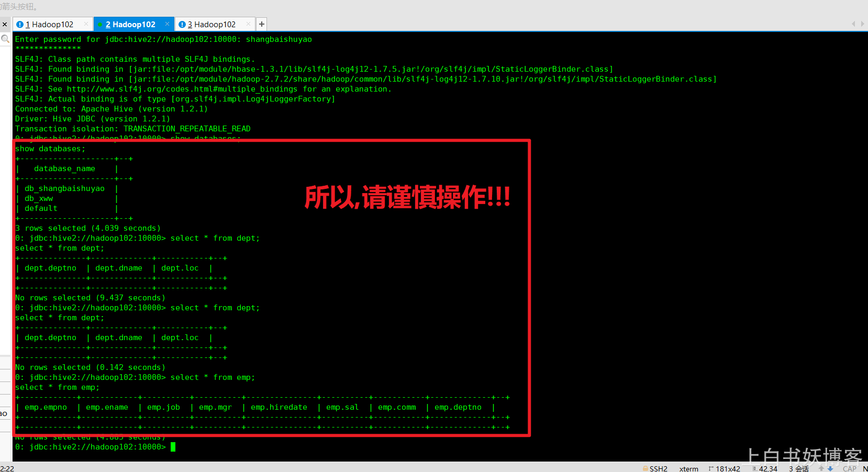868x472 pixels.
Task: Click the 'Driver: Hive JDBC' line
Action: 93,119
